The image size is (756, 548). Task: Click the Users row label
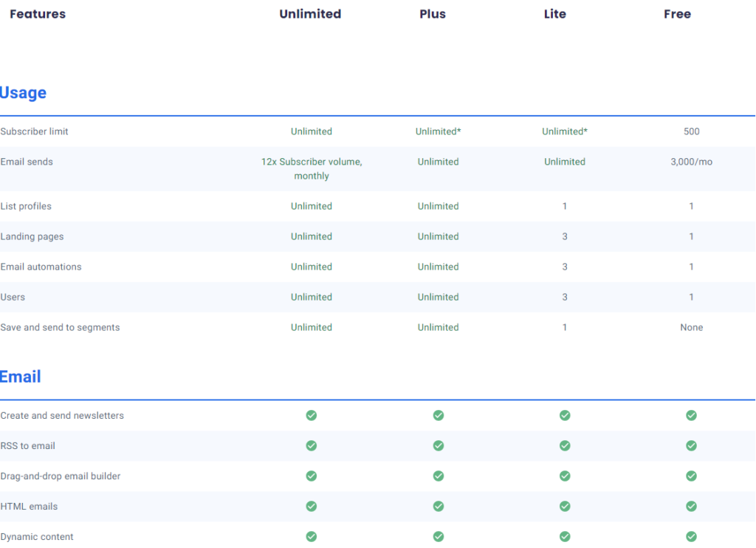point(13,297)
